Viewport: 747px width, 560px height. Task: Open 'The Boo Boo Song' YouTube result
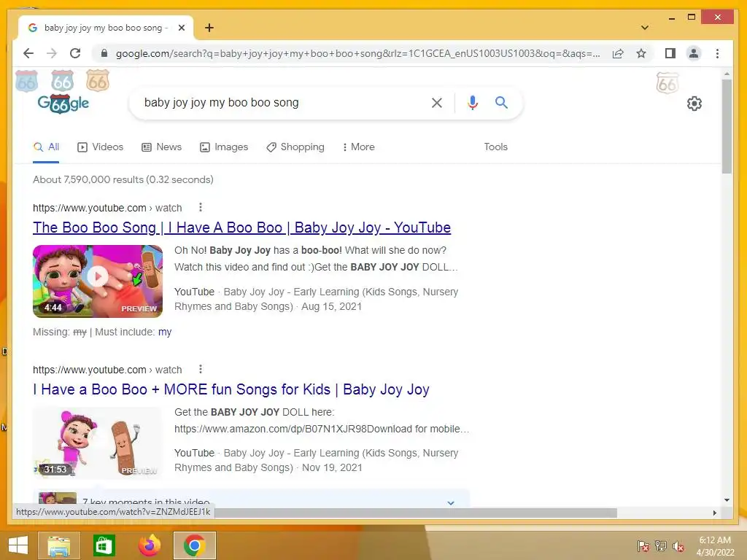pos(241,227)
